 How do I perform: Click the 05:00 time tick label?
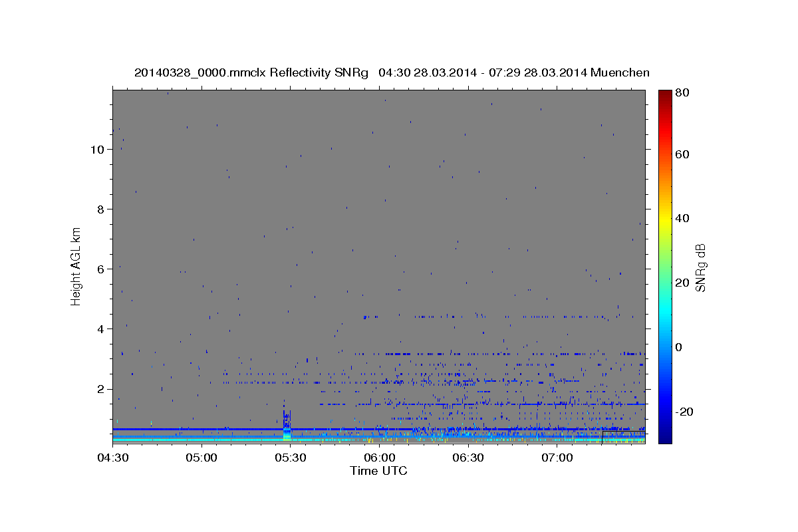click(201, 458)
